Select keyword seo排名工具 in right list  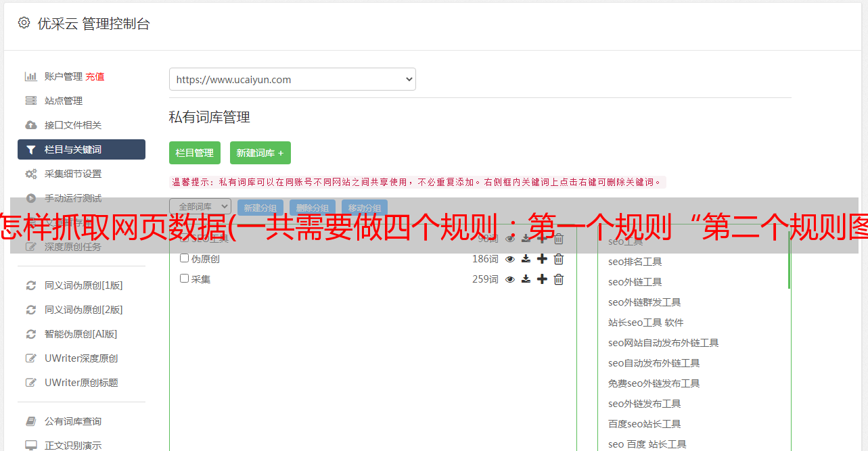coord(635,262)
